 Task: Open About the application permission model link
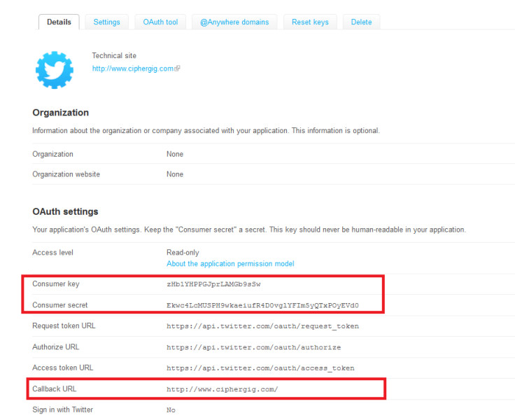[x=230, y=264]
